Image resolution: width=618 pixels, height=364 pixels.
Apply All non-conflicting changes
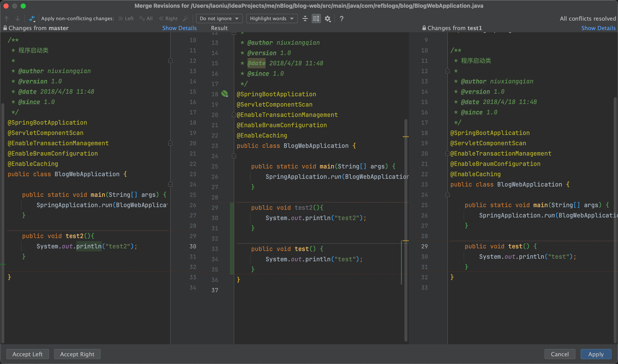[x=146, y=18]
